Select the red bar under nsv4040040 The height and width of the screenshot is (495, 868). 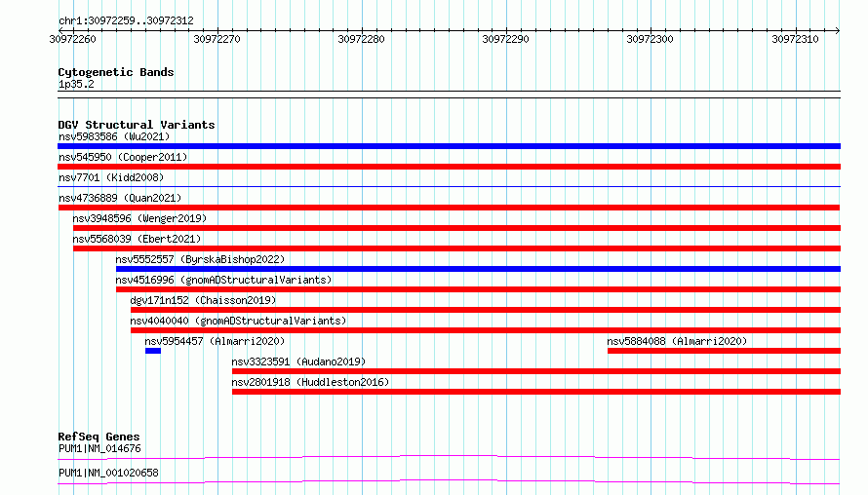[x=486, y=330]
